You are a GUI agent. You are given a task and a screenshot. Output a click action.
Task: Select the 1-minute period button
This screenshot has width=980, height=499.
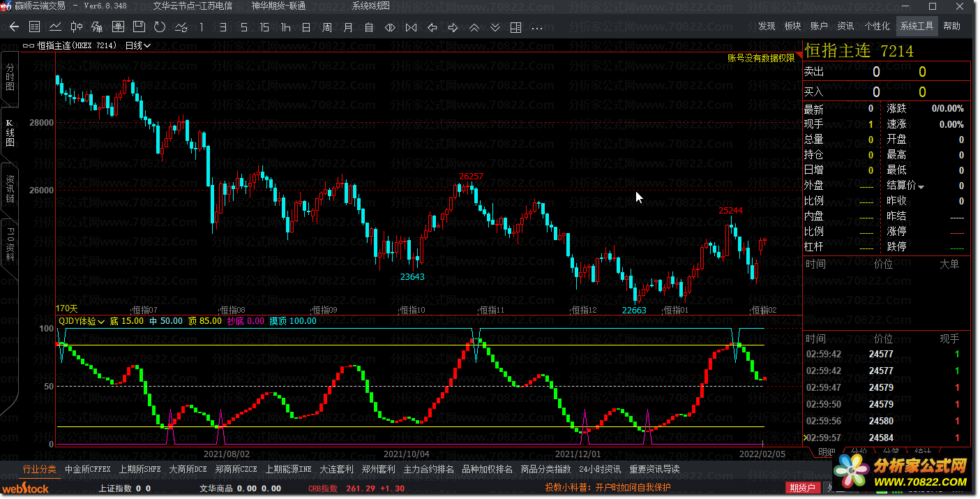(202, 27)
